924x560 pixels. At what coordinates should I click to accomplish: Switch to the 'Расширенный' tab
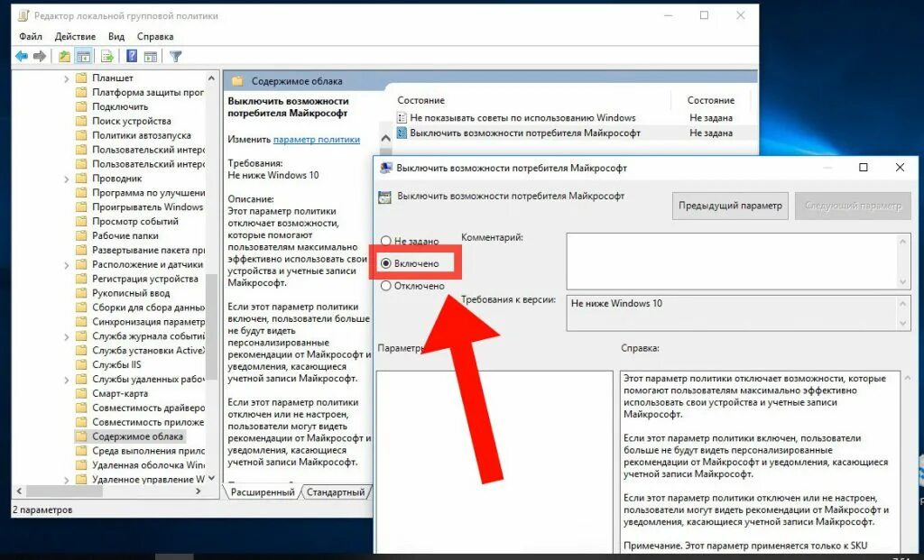click(x=263, y=492)
